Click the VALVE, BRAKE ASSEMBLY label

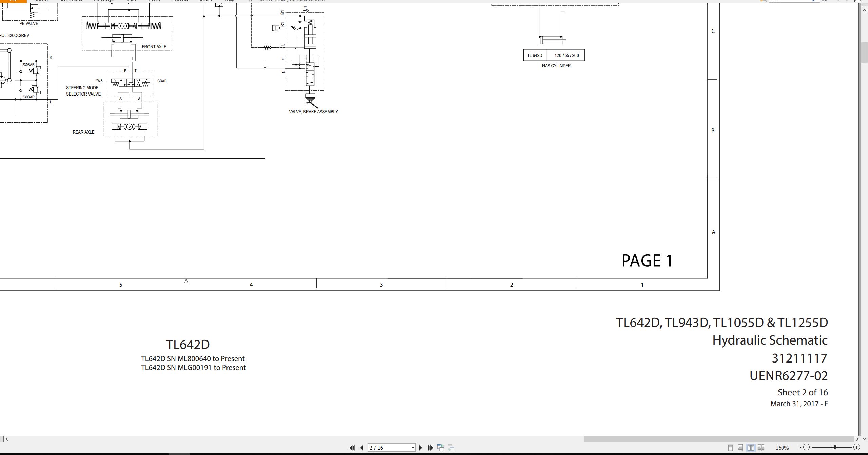click(313, 112)
